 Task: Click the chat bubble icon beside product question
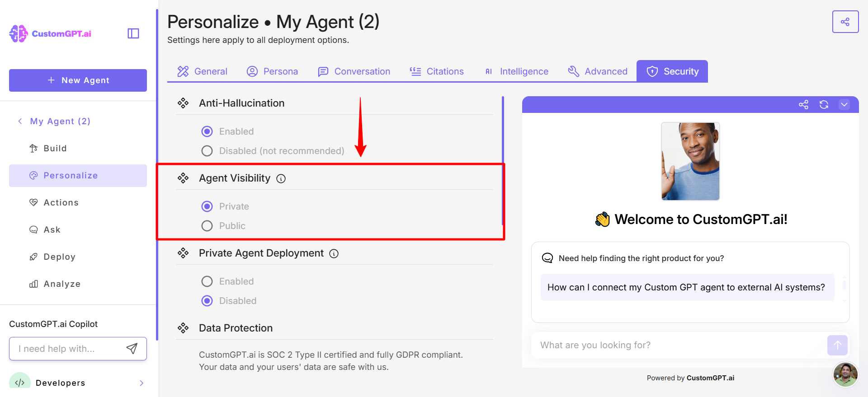[x=547, y=258]
